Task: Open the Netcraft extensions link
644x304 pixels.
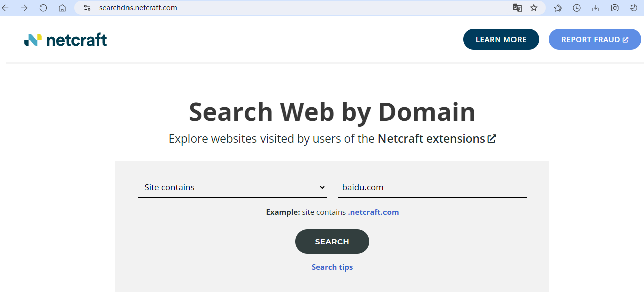Action: point(437,139)
